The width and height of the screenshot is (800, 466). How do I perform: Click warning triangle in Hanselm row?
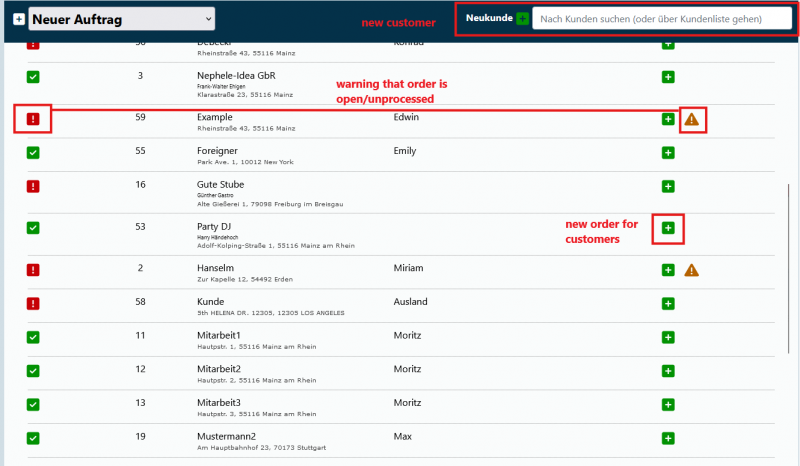(692, 270)
